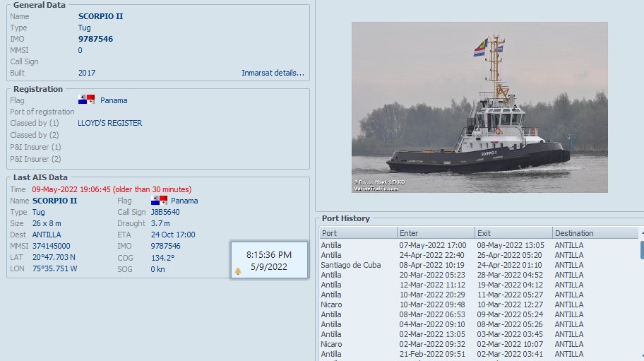Image resolution: width=644 pixels, height=361 pixels.
Task: Sort port history by Enter column header
Action: [x=436, y=233]
